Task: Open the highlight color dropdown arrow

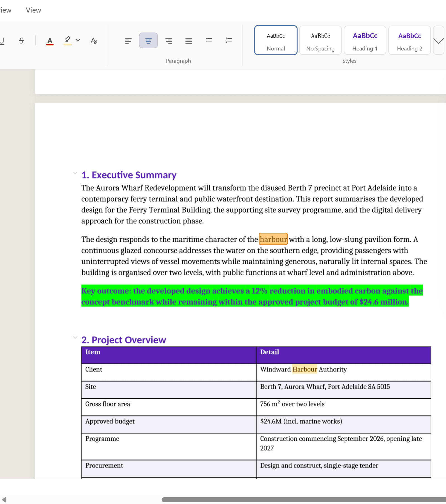Action: pyautogui.click(x=78, y=40)
